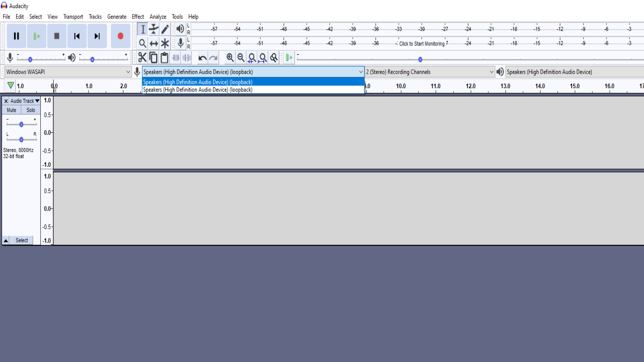
Task: Skip to end of the track
Action: click(97, 36)
